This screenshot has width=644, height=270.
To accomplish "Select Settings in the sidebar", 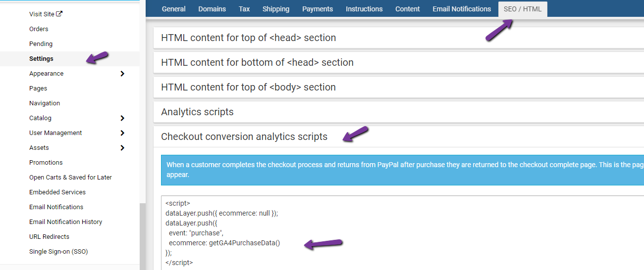I will [x=41, y=59].
